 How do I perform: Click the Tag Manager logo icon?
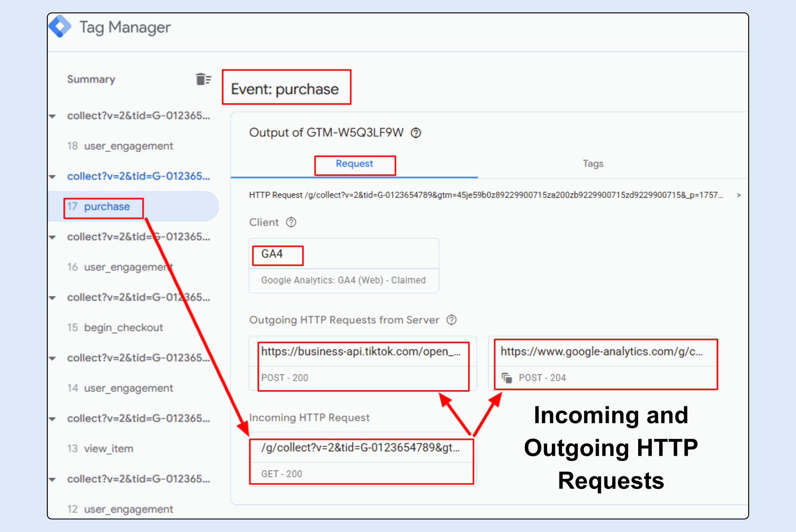pyautogui.click(x=61, y=27)
